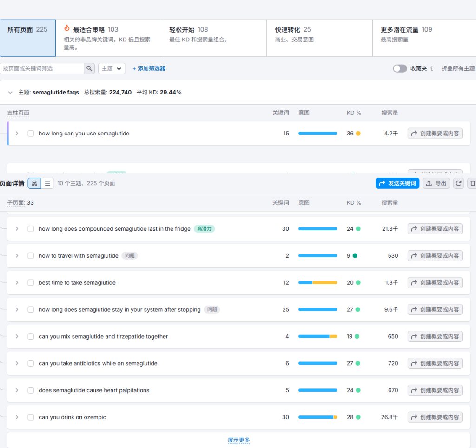This screenshot has height=448, width=476.
Task: Open the 主题 dropdown filter
Action: pyautogui.click(x=112, y=68)
